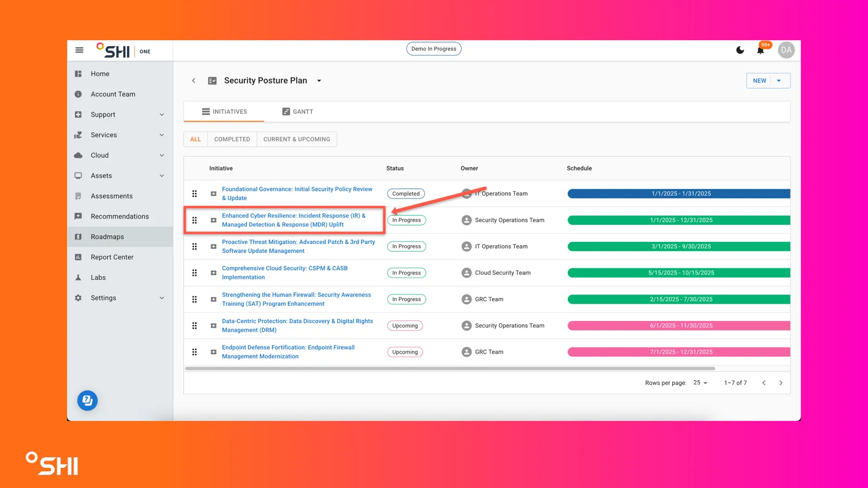The image size is (868, 488).
Task: Expand the Cloud sidebar section
Action: tap(162, 155)
